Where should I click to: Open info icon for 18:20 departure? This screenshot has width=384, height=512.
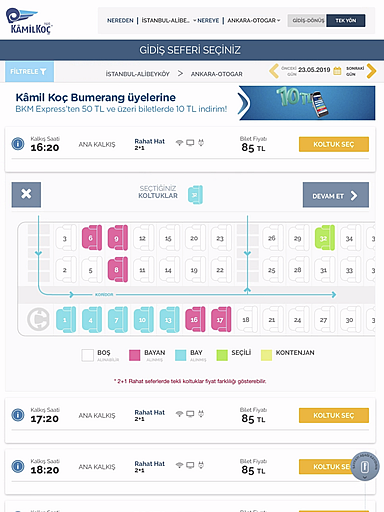click(x=18, y=466)
